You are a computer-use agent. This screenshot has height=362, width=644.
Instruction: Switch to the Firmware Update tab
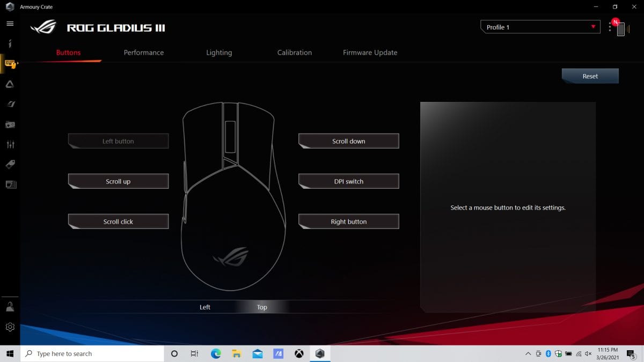click(x=370, y=53)
